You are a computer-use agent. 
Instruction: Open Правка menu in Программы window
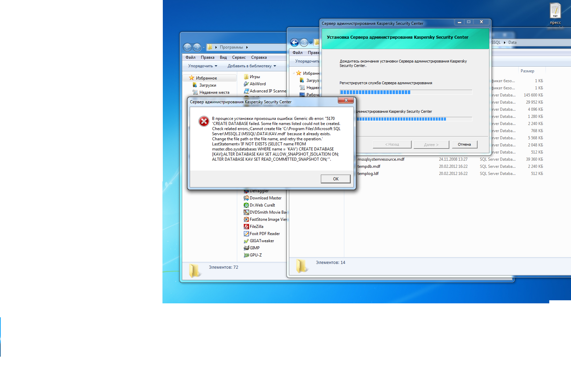tap(207, 57)
